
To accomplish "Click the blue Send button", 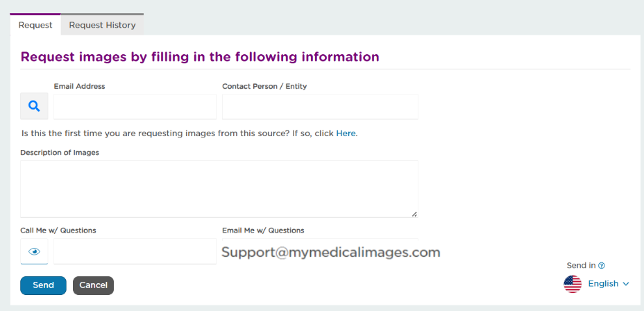I will [43, 285].
